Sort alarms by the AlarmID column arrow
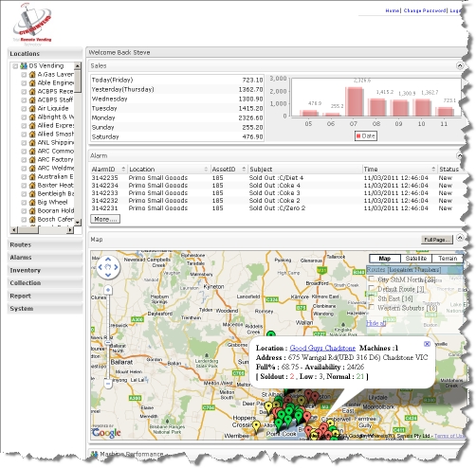476x468 pixels. [x=123, y=169]
